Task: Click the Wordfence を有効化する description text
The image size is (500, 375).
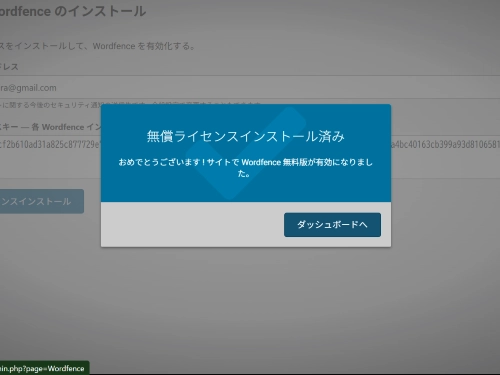Action: (x=97, y=46)
